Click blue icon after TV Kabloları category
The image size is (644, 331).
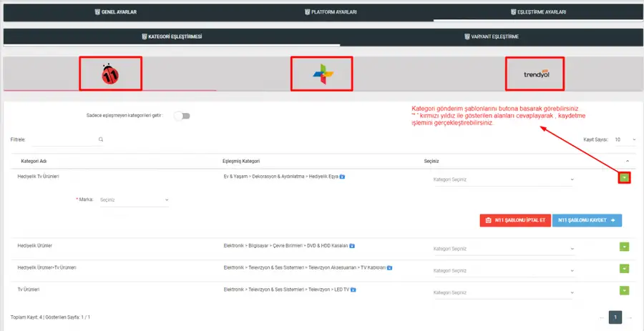pos(389,268)
